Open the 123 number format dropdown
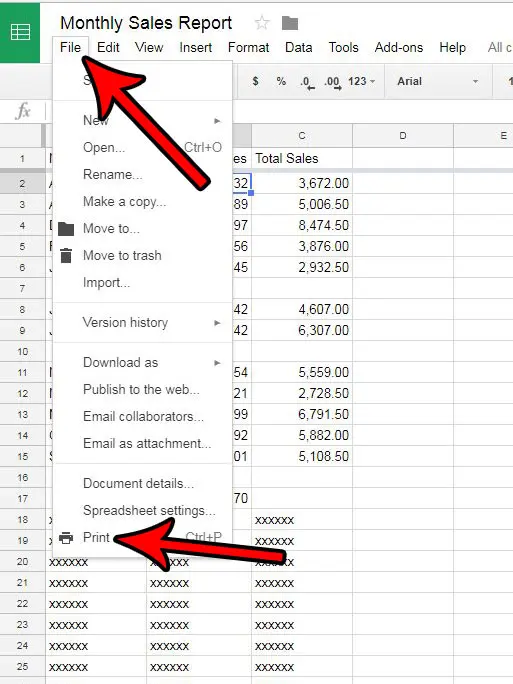 point(361,82)
